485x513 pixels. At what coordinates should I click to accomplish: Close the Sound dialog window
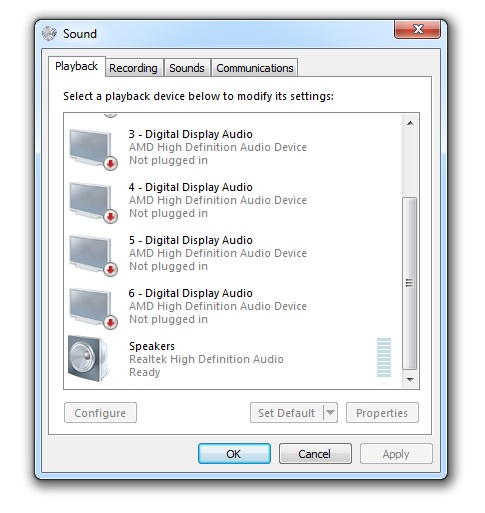click(417, 29)
